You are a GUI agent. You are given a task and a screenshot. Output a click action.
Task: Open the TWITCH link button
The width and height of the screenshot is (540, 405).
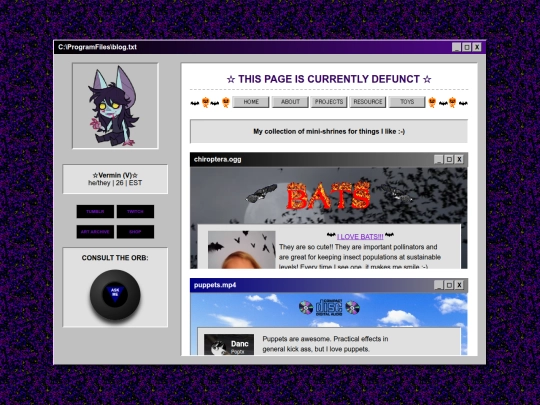tap(135, 211)
